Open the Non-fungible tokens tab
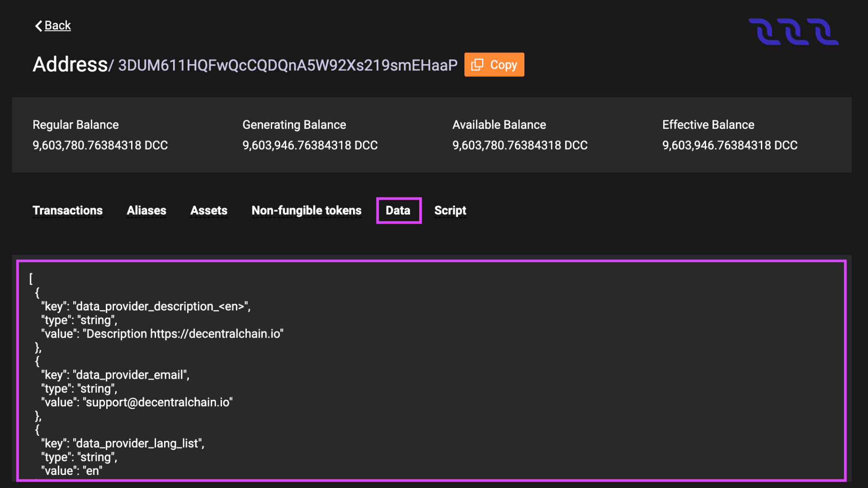Screen dimensions: 868x488 coord(307,211)
